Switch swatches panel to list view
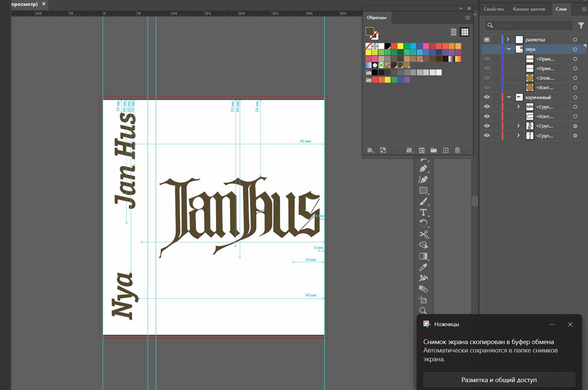588x390 pixels. [453, 32]
